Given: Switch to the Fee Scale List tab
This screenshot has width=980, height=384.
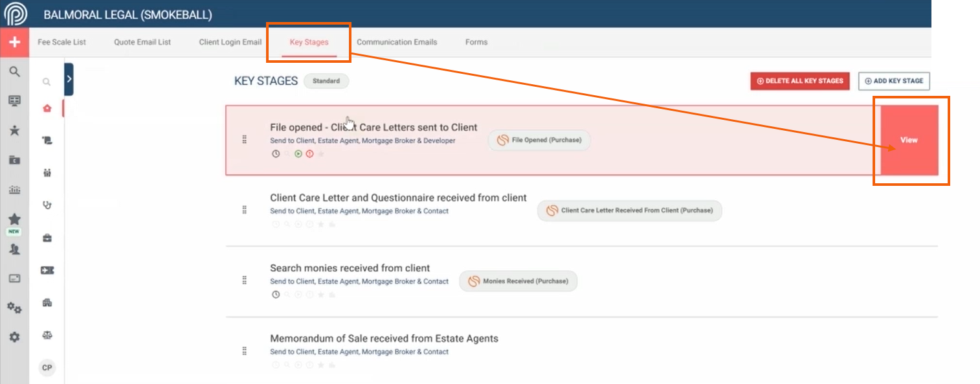Looking at the screenshot, I should click(61, 42).
